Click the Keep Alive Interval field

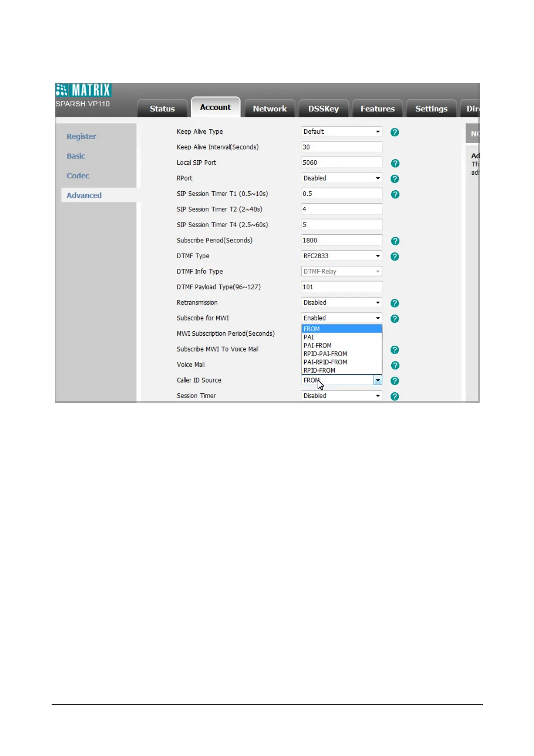(x=341, y=147)
